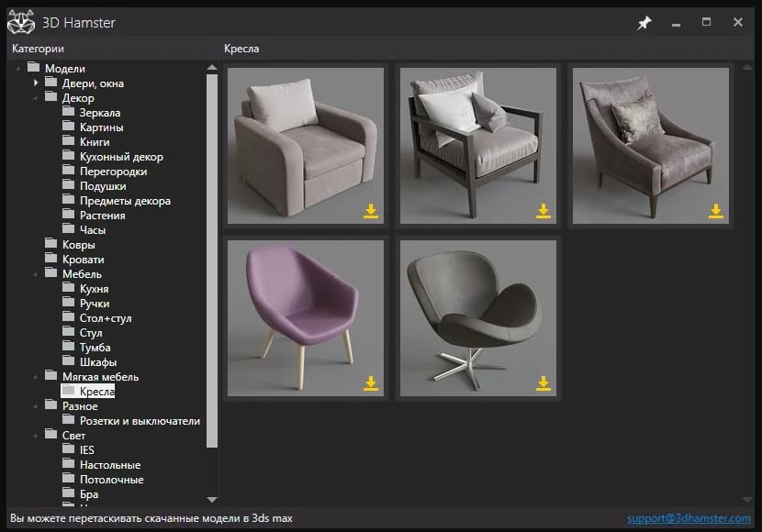The image size is (762, 532).
Task: Select the purple shell chair thumbnail
Action: [305, 318]
